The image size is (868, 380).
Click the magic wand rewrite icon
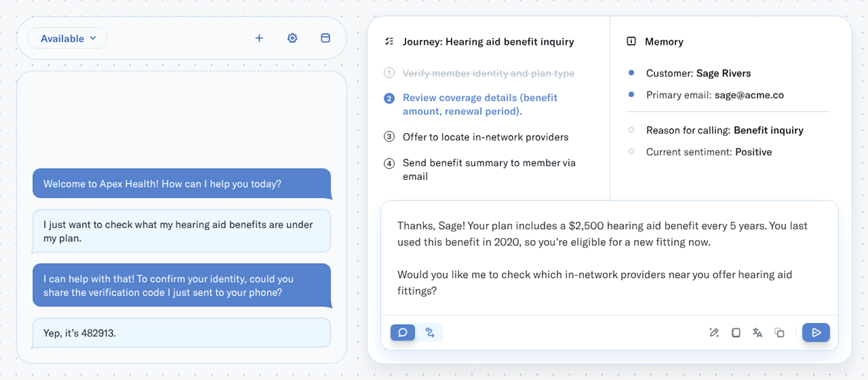pos(714,333)
